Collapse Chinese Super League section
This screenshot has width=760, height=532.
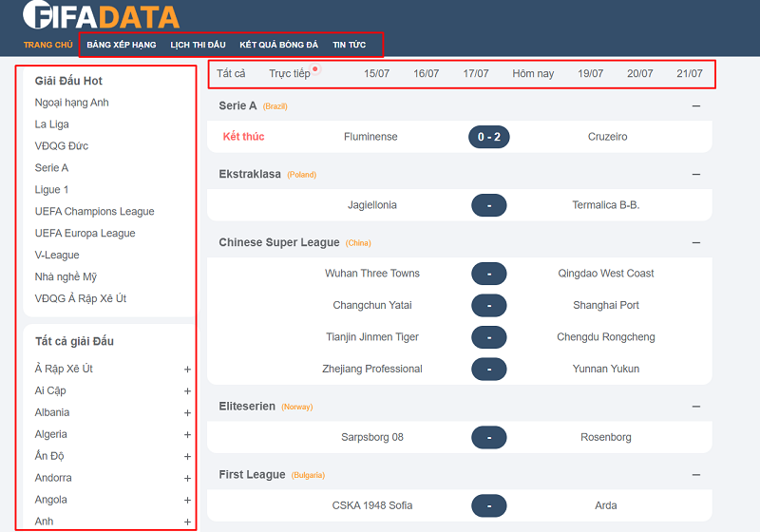click(x=696, y=242)
